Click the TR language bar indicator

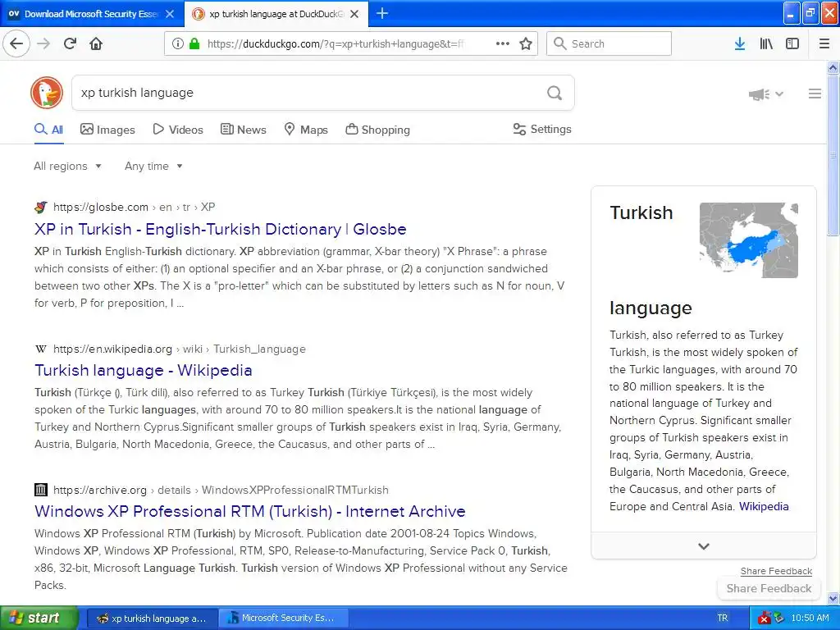pyautogui.click(x=722, y=618)
